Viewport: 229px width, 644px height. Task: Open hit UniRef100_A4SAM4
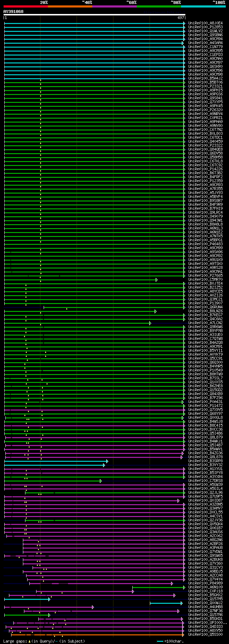pos(205,43)
